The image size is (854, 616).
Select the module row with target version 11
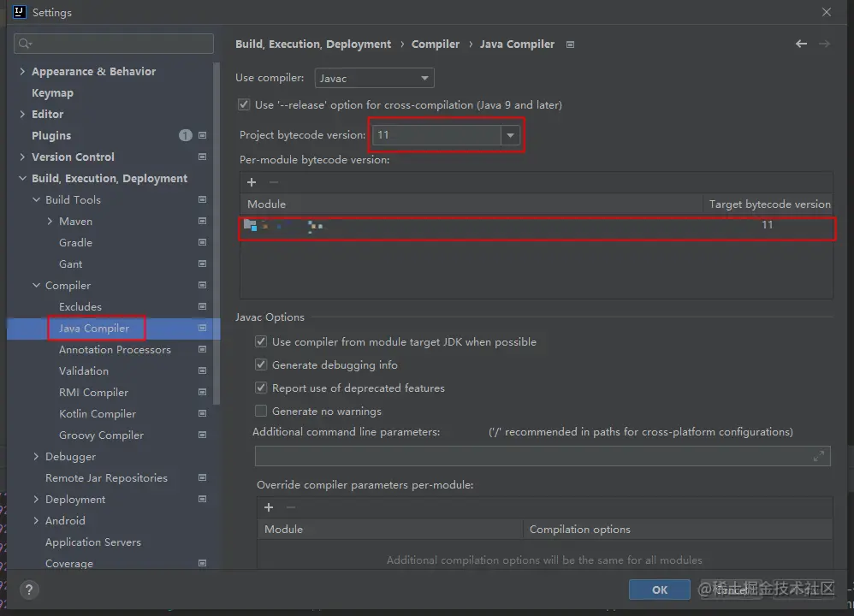[x=537, y=225]
